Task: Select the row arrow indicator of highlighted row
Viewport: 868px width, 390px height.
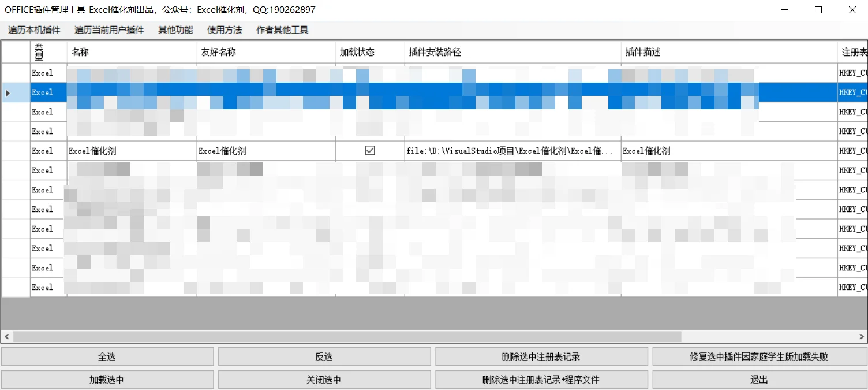Action: point(8,92)
